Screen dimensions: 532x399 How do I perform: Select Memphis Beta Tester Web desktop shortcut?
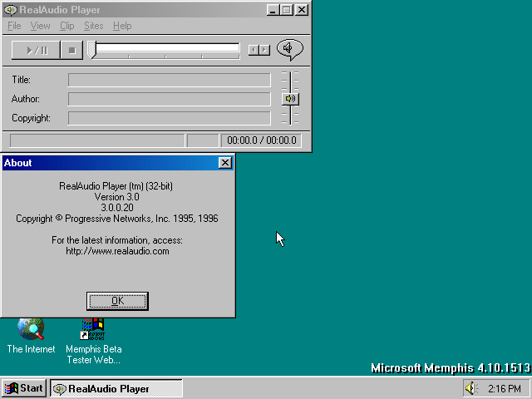coord(94,342)
